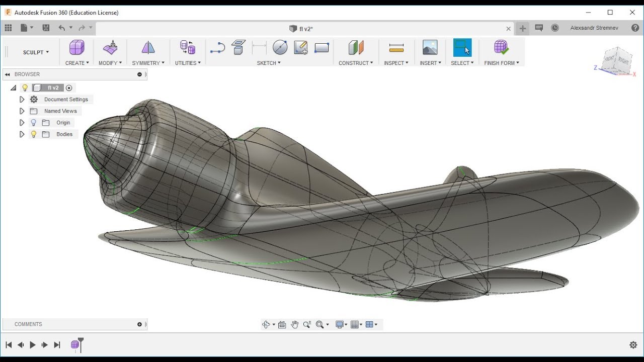This screenshot has width=644, height=362.
Task: Open the Sketch dropdown arrow
Action: tap(269, 63)
